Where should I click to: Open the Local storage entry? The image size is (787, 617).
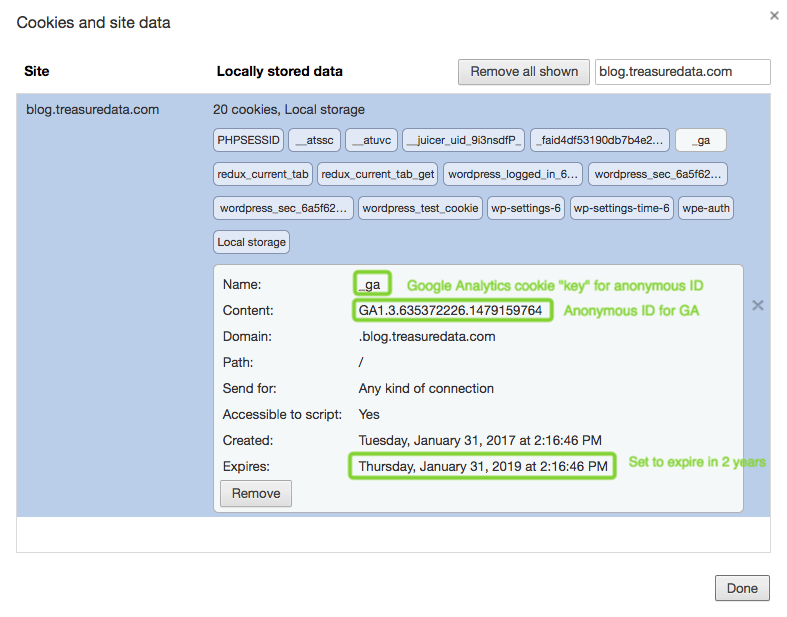point(251,242)
